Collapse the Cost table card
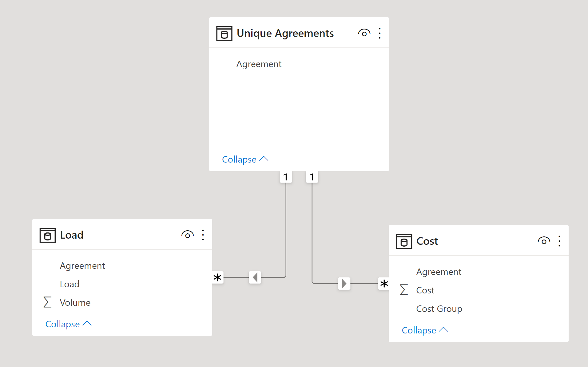 pos(425,330)
